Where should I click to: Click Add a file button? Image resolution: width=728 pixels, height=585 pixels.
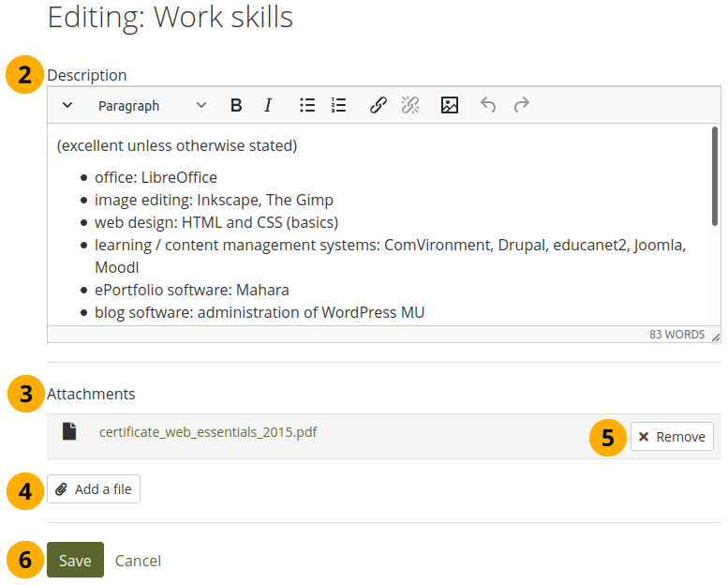click(94, 489)
